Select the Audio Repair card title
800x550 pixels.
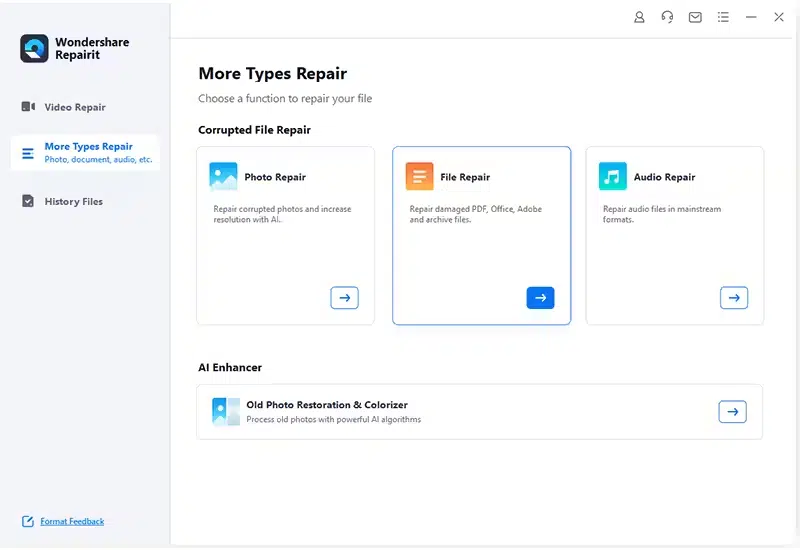(664, 177)
